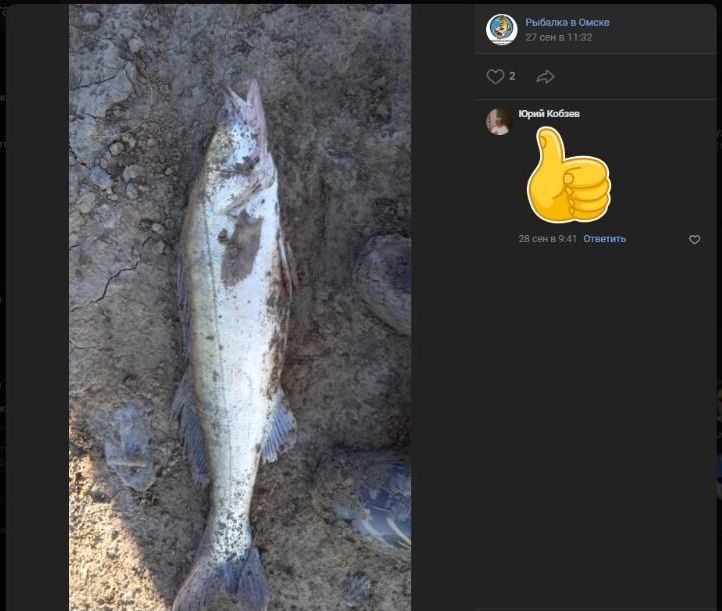Click the black strip left of the photo

[x=38, y=300]
